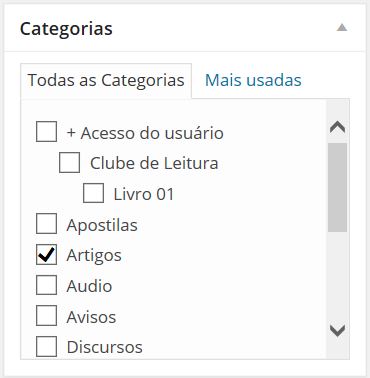Switch to the 'Mais usadas' tab

pos(253,80)
